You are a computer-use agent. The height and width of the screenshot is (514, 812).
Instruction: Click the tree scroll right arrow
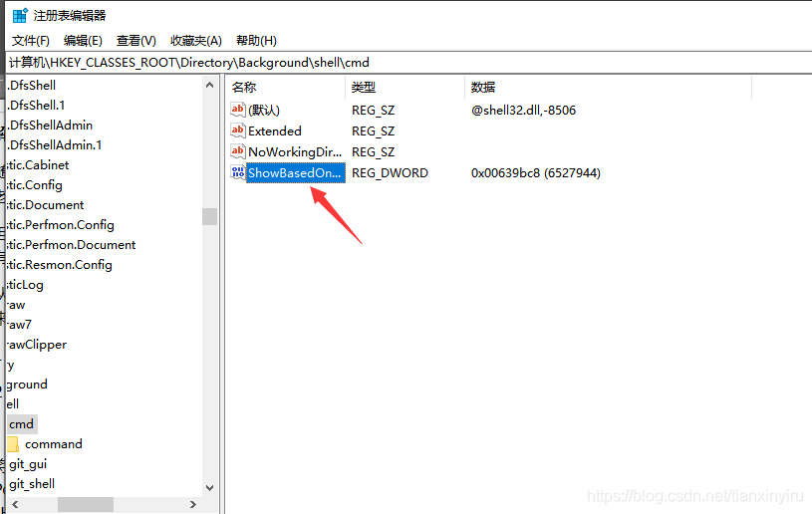(x=193, y=504)
